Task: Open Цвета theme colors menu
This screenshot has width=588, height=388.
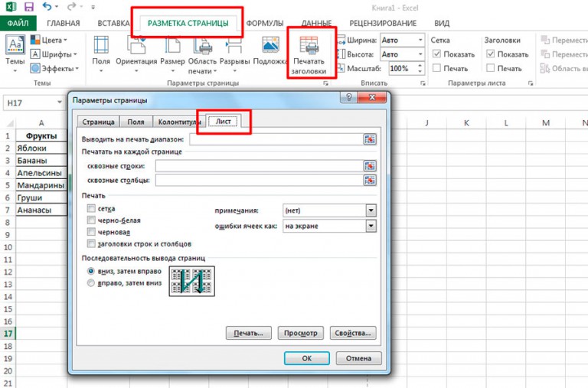Action: [x=49, y=40]
